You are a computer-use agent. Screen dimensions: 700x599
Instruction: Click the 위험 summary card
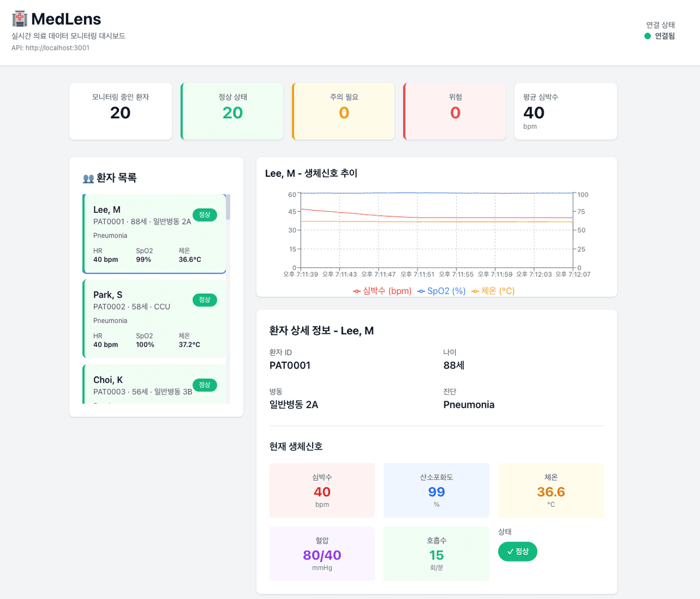[x=455, y=111]
